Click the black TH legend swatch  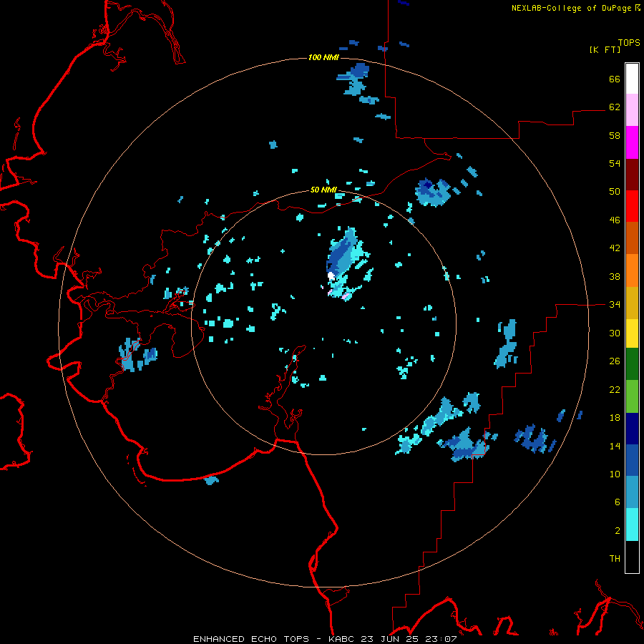pyautogui.click(x=632, y=557)
